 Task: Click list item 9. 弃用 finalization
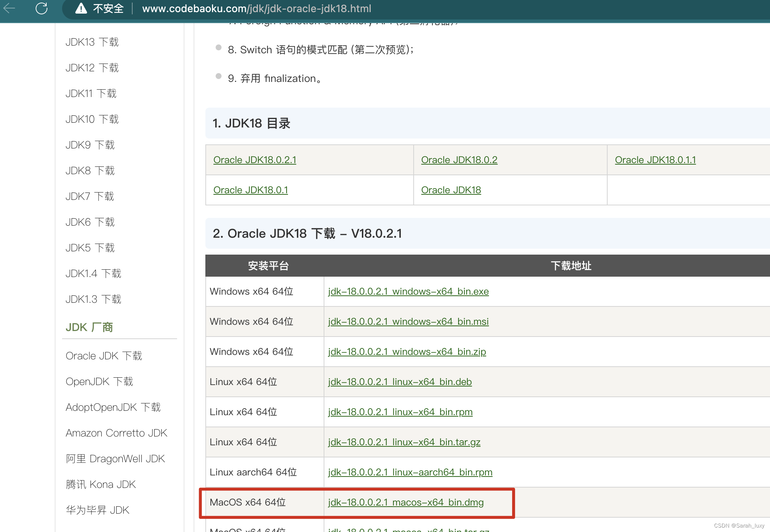coord(275,78)
